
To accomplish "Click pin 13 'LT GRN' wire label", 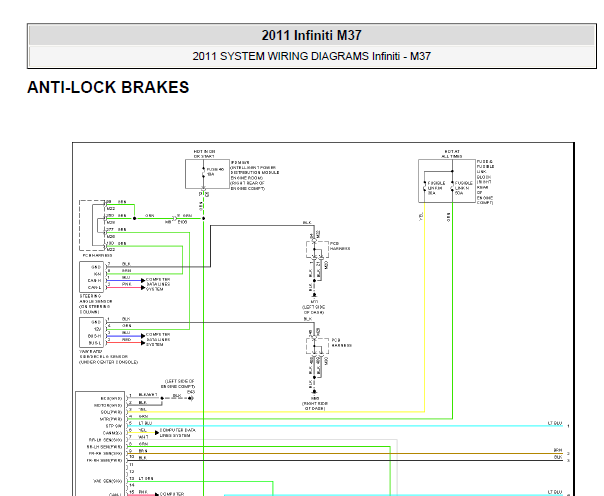I will click(x=146, y=478).
